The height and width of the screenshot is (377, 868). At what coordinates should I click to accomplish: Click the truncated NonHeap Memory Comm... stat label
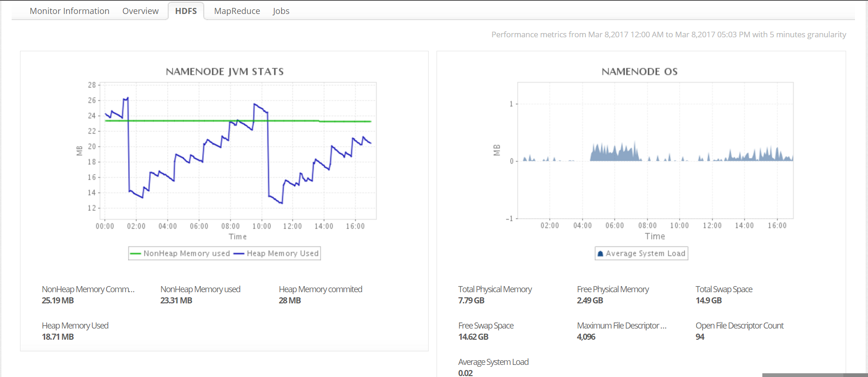click(88, 289)
